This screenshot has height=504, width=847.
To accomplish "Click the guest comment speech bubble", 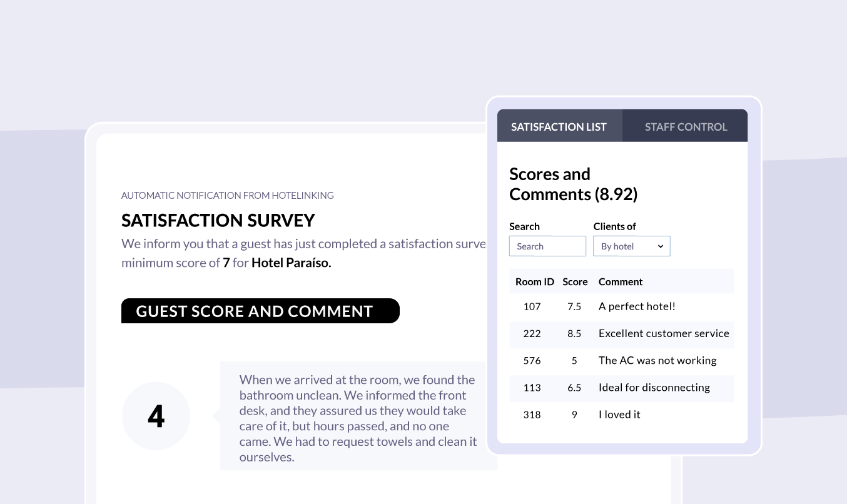I will (358, 416).
